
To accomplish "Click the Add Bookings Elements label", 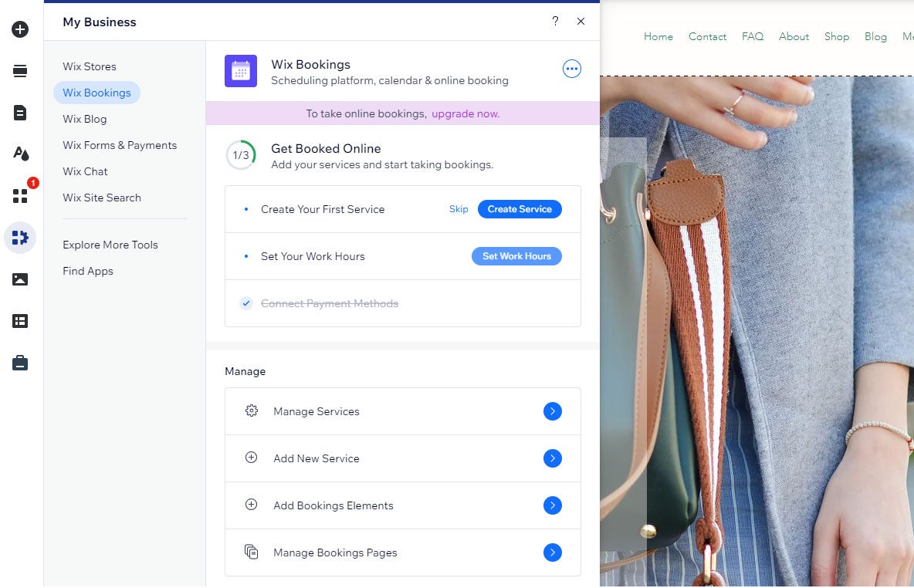I will [x=333, y=505].
